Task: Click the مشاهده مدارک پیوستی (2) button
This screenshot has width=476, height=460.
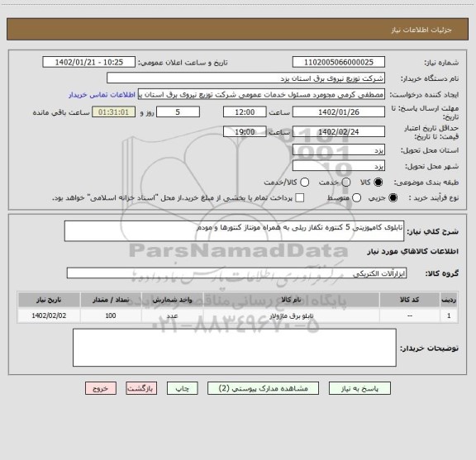Action: tap(263, 388)
